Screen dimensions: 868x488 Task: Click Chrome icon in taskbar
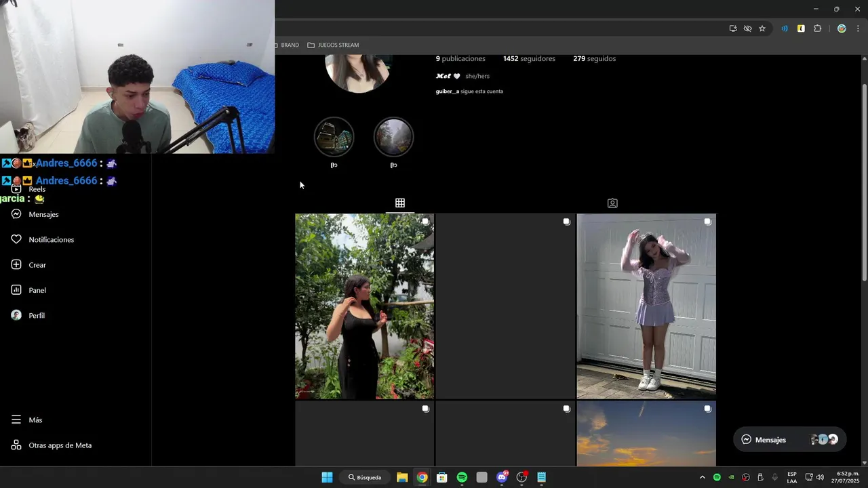coord(422,477)
